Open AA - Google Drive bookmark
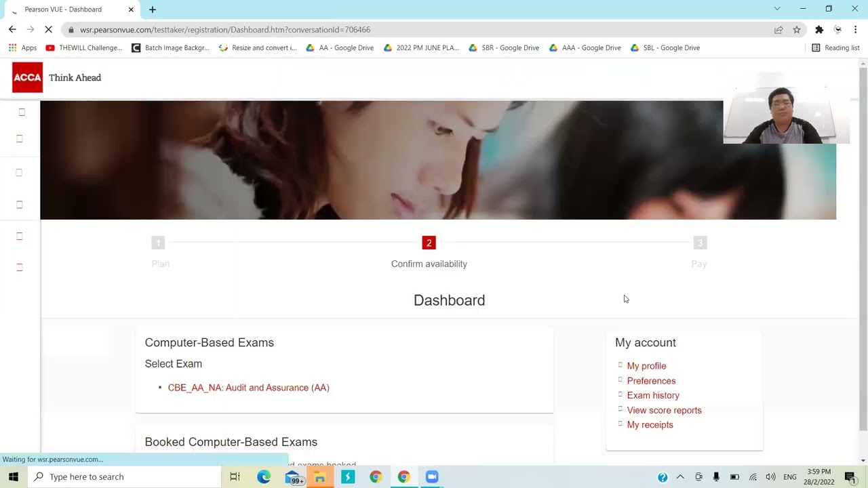Image resolution: width=868 pixels, height=488 pixels. point(340,48)
